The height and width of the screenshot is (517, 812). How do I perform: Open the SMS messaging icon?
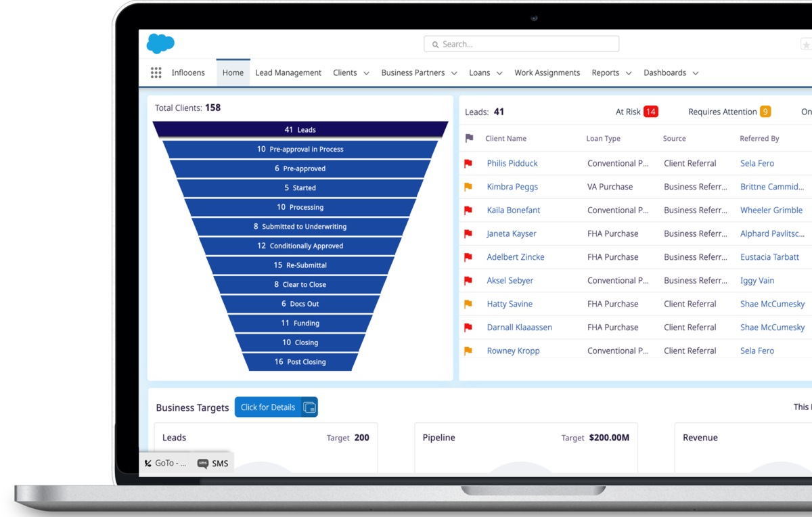pos(202,463)
